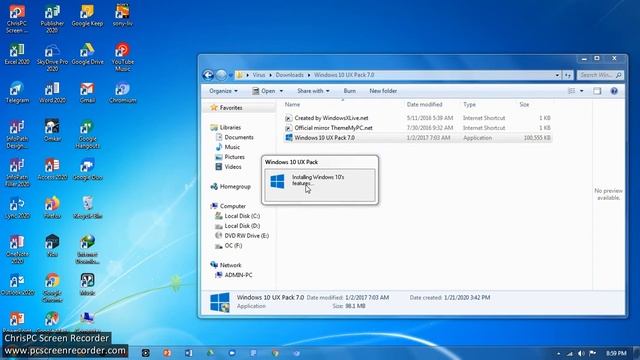Click the Windows 10 UX Pack 7.0 breadcrumb
Image resolution: width=640 pixels, height=360 pixels.
tap(344, 75)
